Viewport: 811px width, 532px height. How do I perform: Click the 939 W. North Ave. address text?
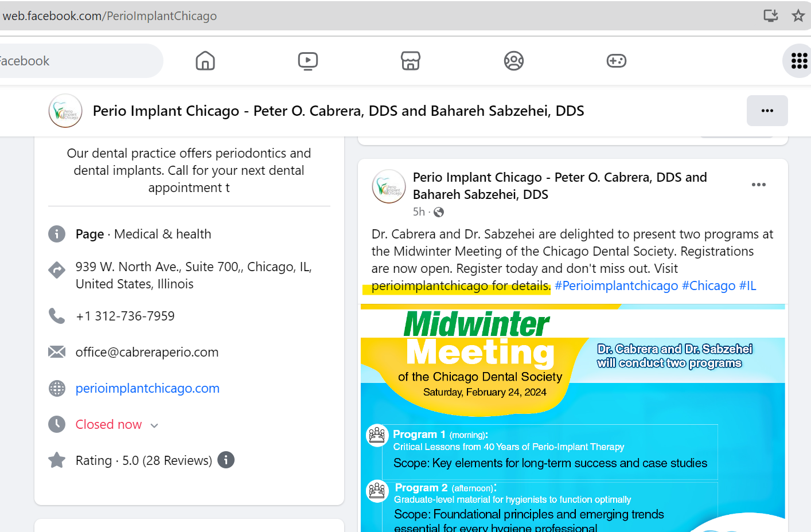pos(194,275)
